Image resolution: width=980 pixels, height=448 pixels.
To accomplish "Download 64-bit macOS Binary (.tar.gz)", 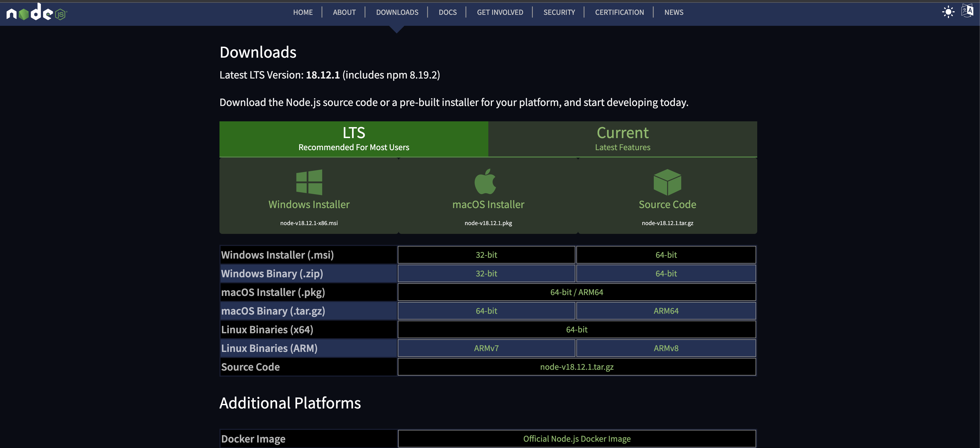I will pyautogui.click(x=486, y=311).
